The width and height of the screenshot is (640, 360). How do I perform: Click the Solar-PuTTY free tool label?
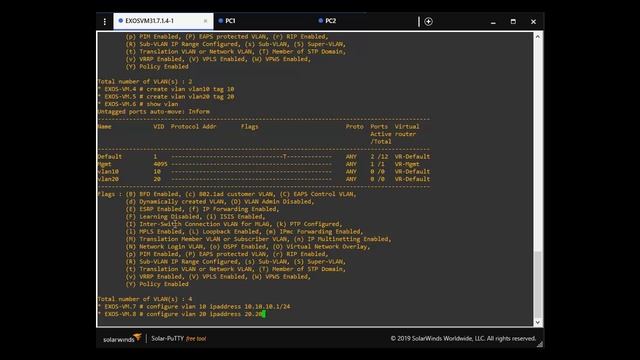click(179, 338)
